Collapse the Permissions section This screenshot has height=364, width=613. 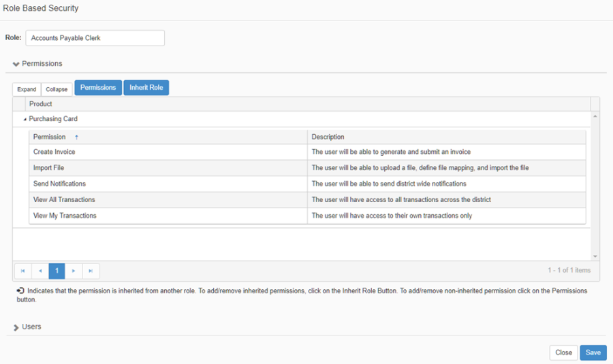[16, 64]
